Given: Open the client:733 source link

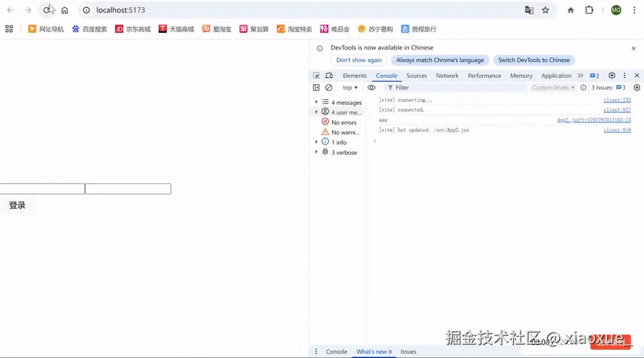Looking at the screenshot, I should pos(617,100).
